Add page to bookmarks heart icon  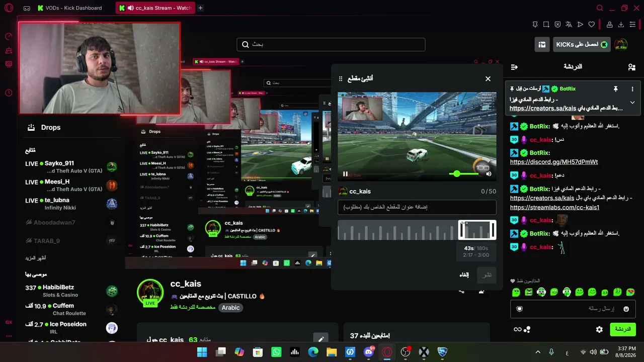pyautogui.click(x=592, y=24)
